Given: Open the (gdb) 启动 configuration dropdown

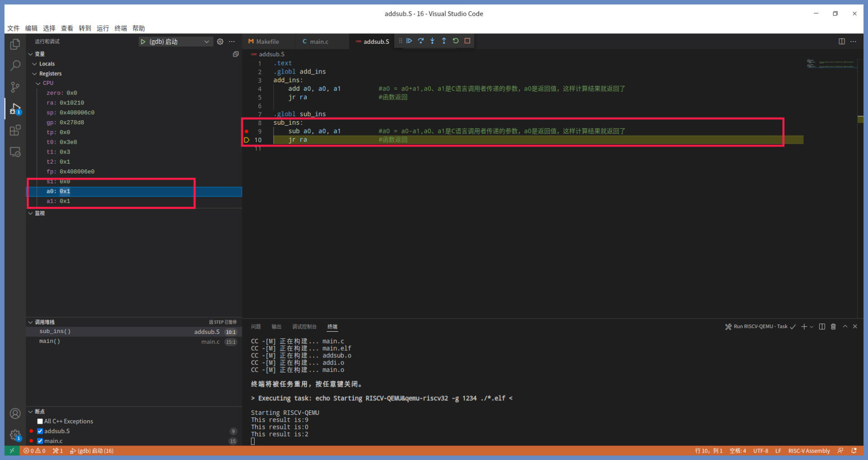Looking at the screenshot, I should click(206, 42).
